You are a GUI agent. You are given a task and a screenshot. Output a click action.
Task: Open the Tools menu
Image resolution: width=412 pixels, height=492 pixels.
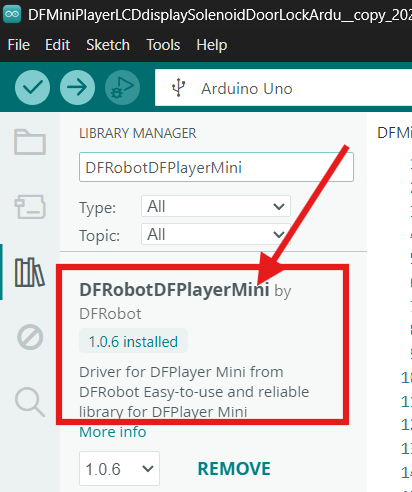(163, 45)
